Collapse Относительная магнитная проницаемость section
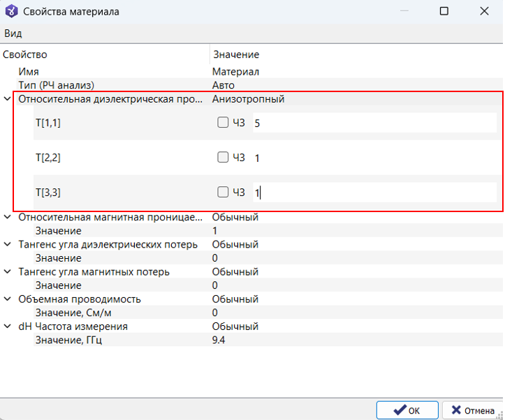This screenshot has width=505, height=420. (7, 217)
